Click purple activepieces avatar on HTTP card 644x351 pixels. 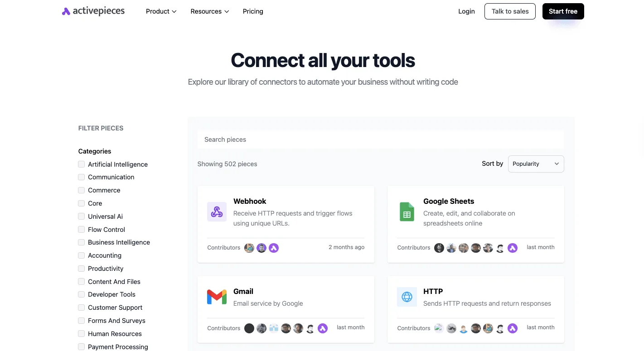point(513,328)
